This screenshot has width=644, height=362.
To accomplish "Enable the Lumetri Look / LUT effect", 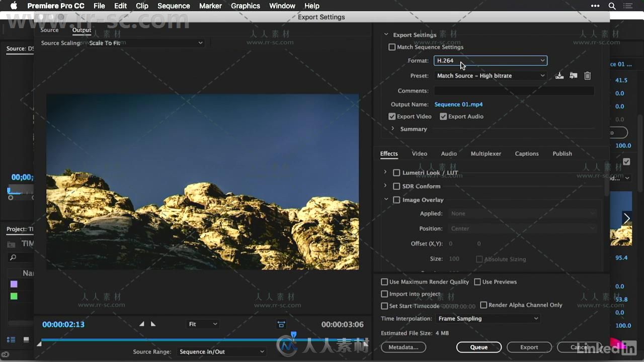I will coord(396,172).
